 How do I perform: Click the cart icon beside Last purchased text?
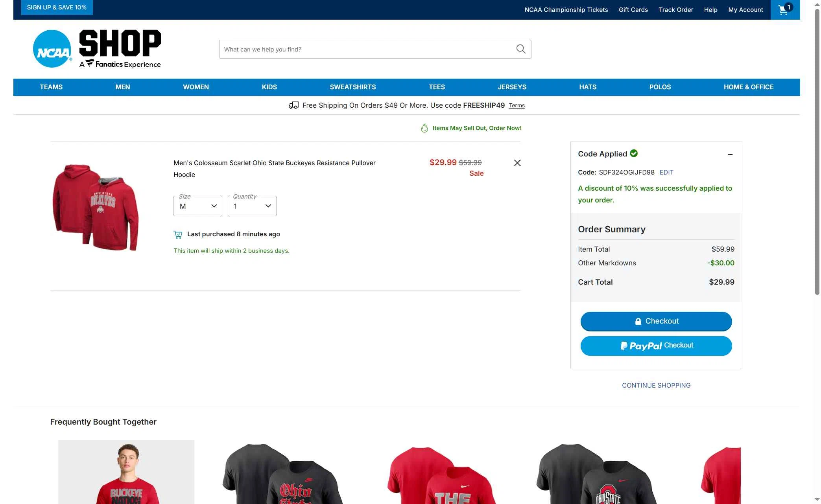point(178,234)
